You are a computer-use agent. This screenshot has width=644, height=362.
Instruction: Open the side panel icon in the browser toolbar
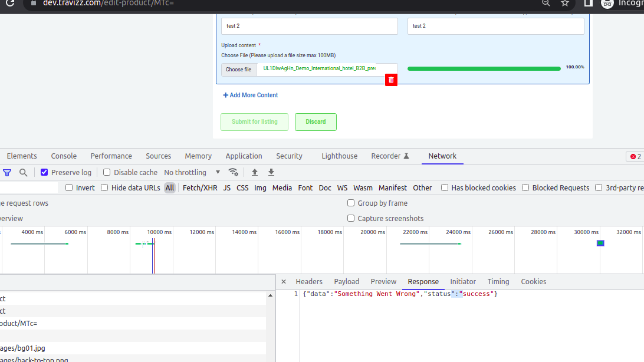pyautogui.click(x=588, y=4)
